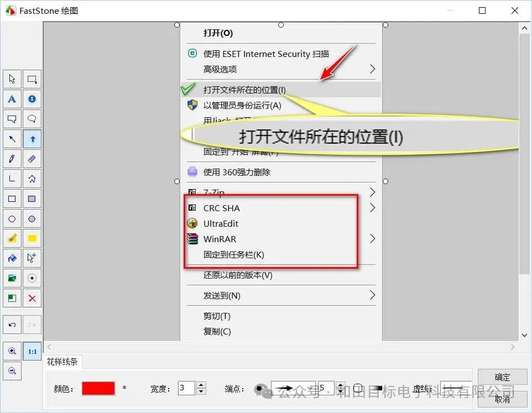Image resolution: width=532 pixels, height=413 pixels.
Task: Undo the last drawing action
Action: pyautogui.click(x=12, y=325)
